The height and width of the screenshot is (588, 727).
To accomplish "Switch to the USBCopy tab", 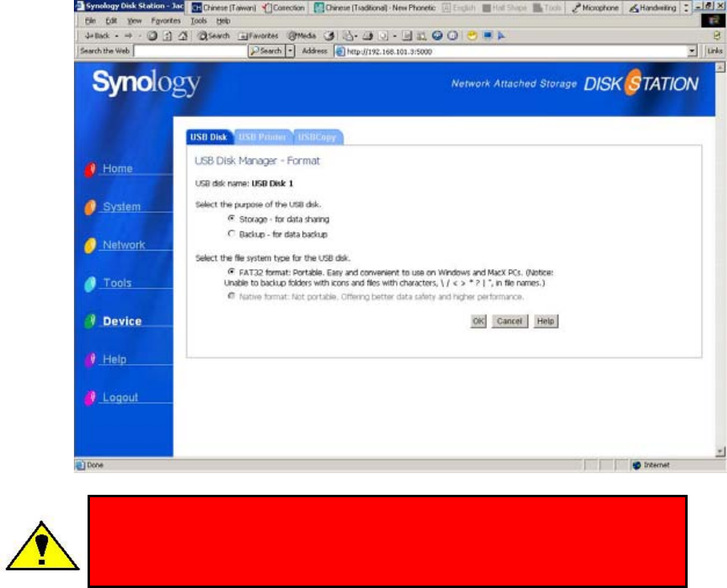I will (317, 137).
